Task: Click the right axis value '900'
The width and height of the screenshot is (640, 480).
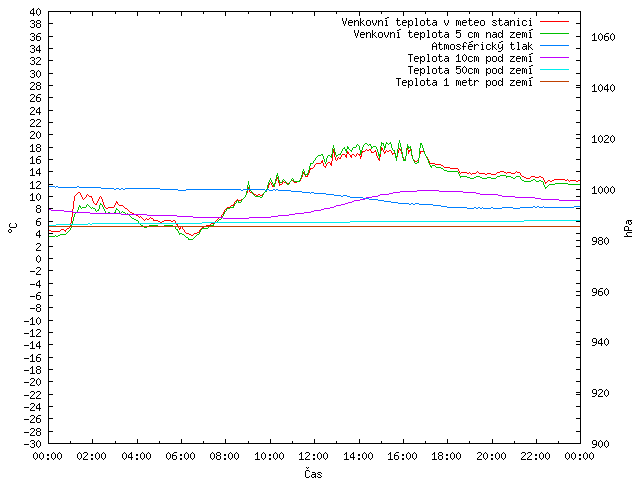Action: click(600, 444)
